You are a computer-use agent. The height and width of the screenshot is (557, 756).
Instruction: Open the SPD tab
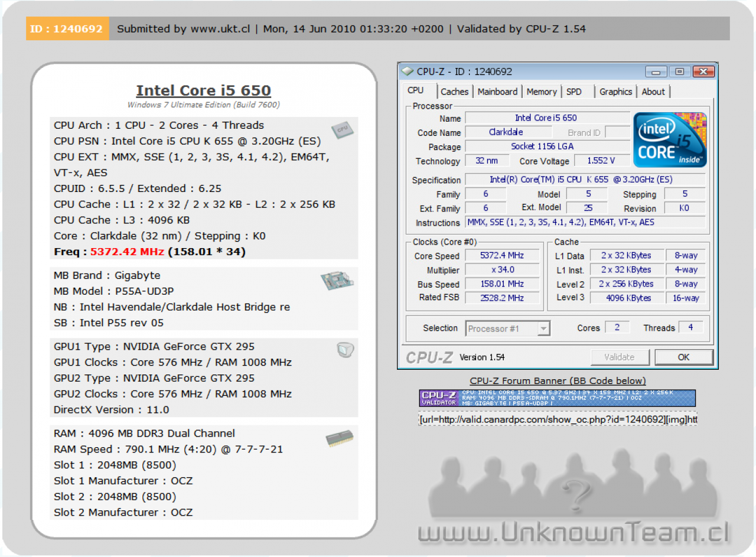point(574,92)
